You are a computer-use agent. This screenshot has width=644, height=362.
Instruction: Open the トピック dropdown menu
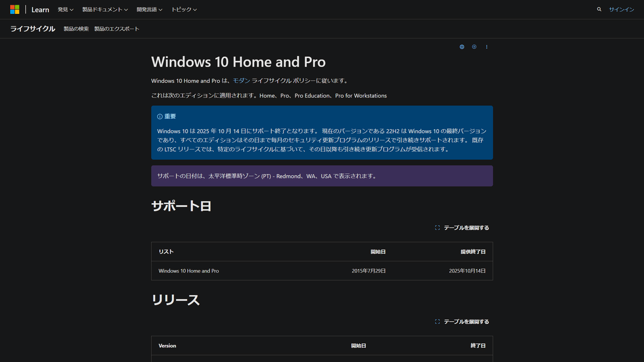tap(184, 10)
